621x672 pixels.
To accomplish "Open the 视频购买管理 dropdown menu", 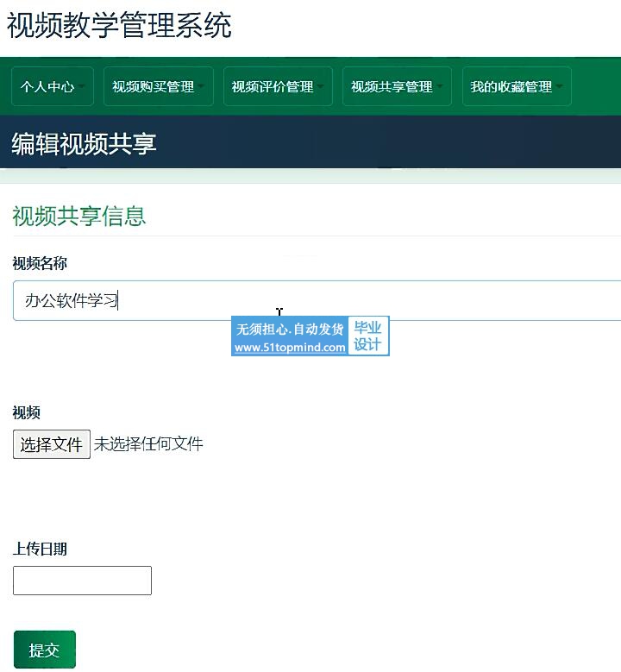I will click(x=159, y=86).
